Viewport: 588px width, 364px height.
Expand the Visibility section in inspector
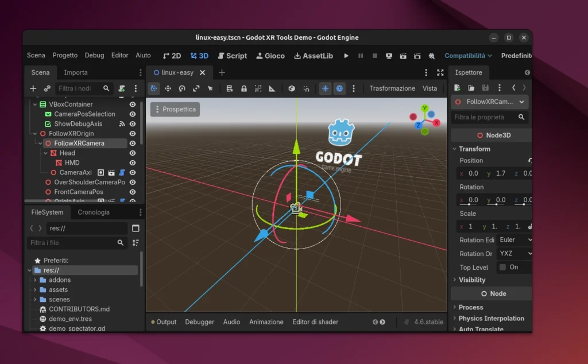[471, 280]
